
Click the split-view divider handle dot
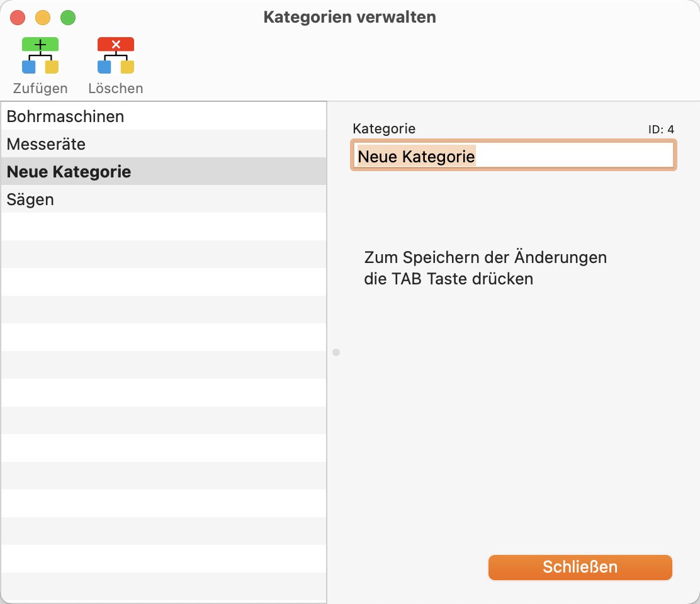point(336,352)
